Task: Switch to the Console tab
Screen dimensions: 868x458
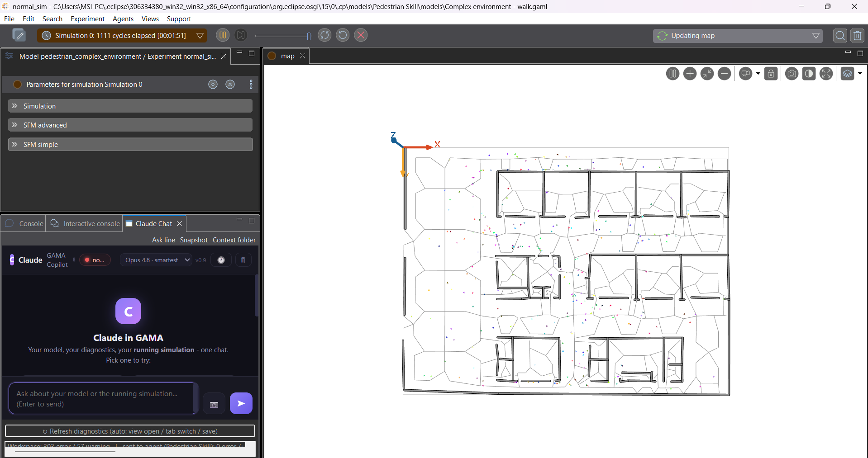Action: pos(24,224)
